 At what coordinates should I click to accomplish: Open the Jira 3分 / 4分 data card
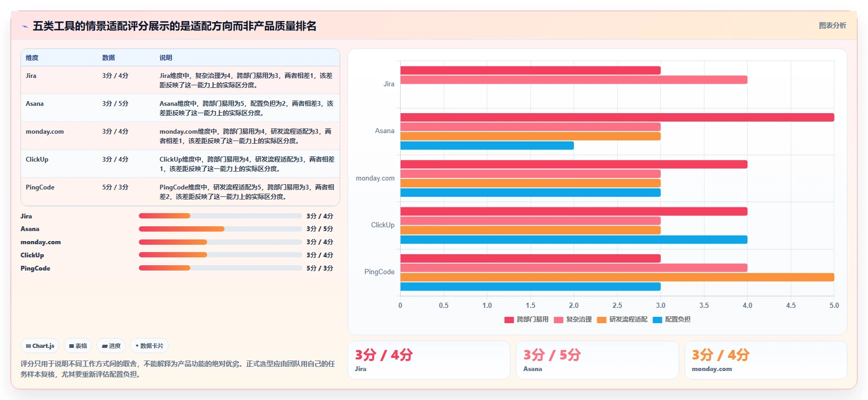coord(429,360)
